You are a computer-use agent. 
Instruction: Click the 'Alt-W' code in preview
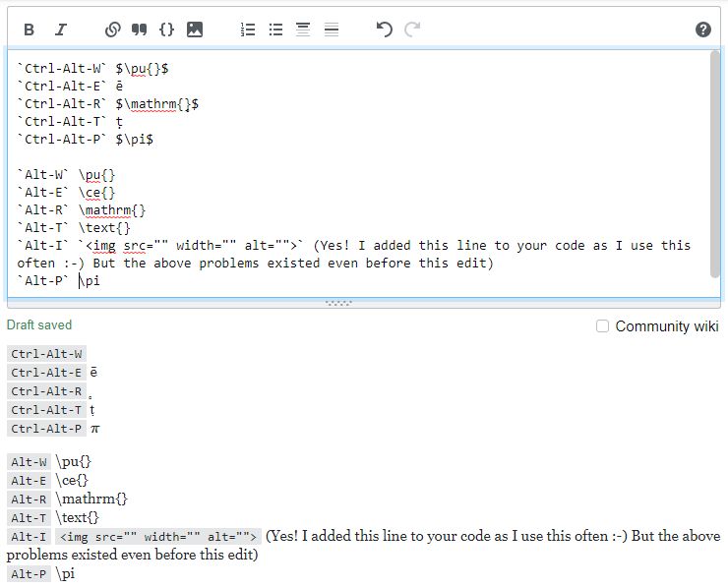tap(29, 462)
